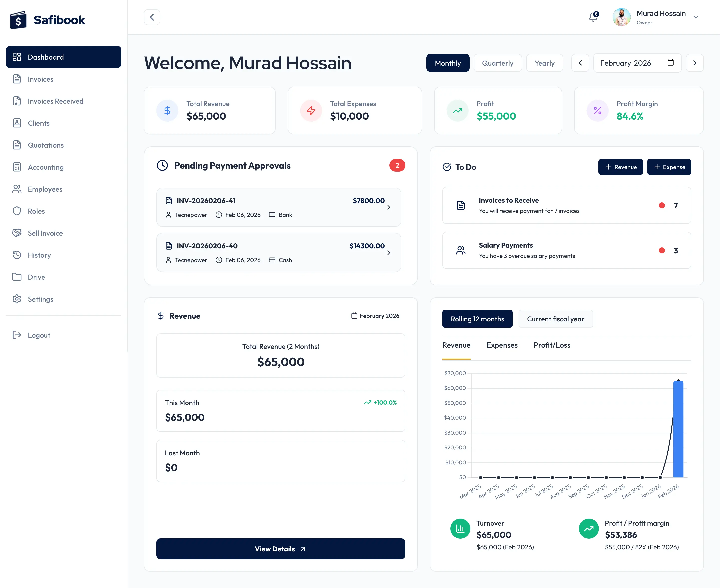Open the Profit/Loss tab
Viewport: 720px width, 588px height.
(x=552, y=345)
